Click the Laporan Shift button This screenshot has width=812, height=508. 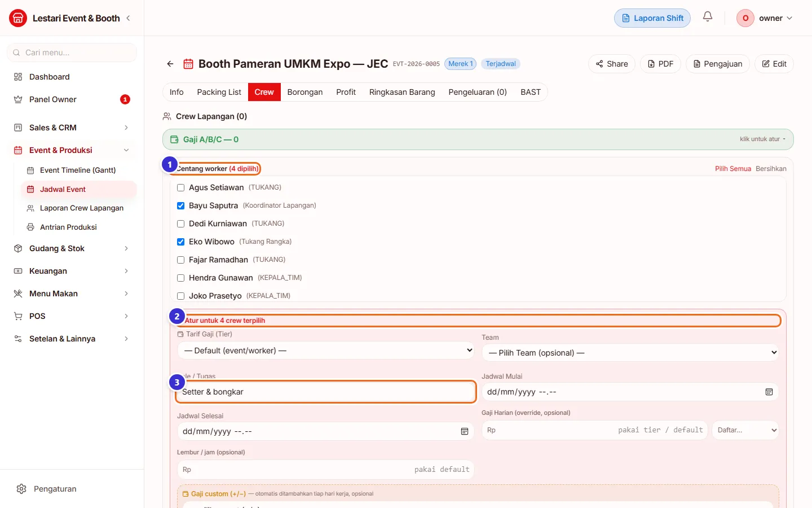(652, 18)
